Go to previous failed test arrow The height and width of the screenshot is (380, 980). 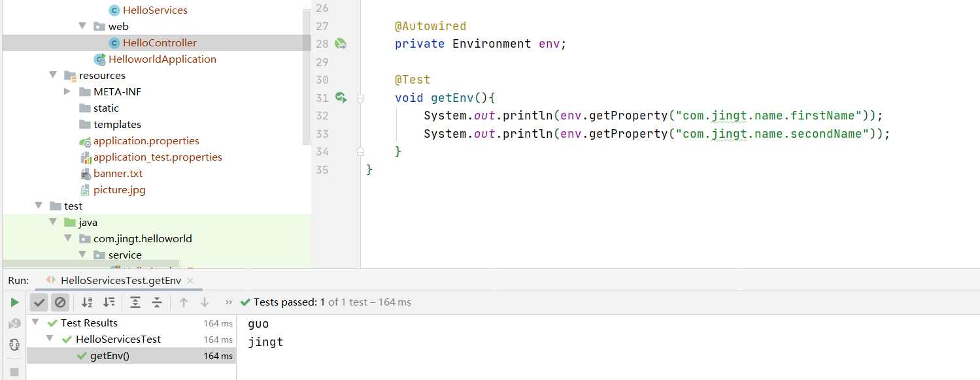click(x=184, y=302)
